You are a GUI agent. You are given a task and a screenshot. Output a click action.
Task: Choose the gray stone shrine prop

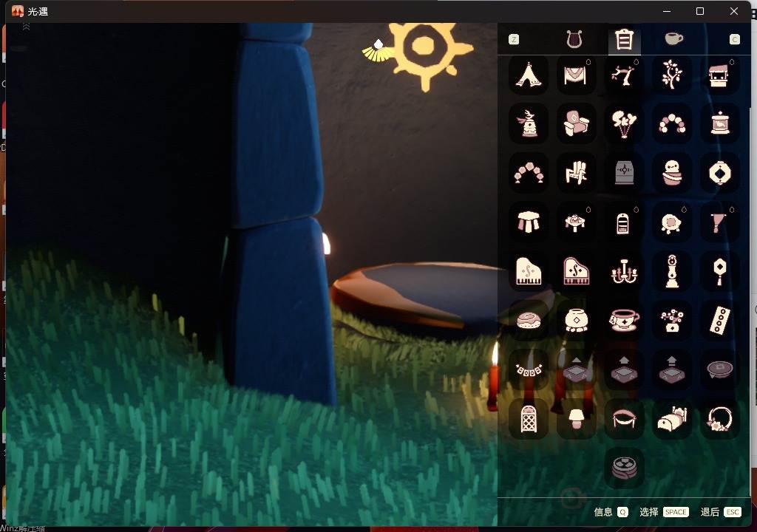623,173
